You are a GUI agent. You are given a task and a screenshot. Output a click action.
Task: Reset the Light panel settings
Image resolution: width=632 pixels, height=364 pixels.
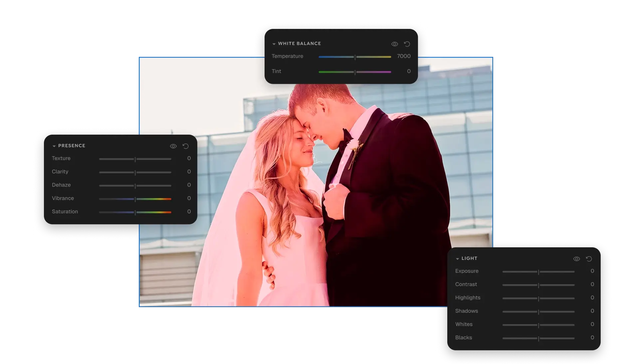589,259
